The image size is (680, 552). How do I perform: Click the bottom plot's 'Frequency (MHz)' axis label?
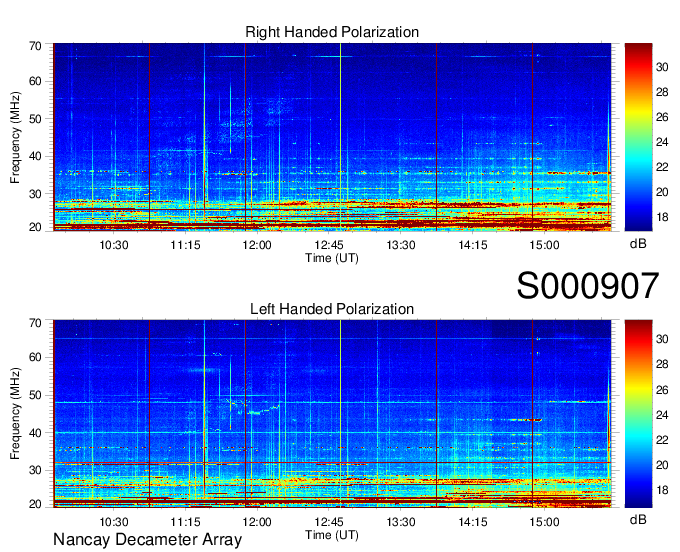[x=15, y=414]
